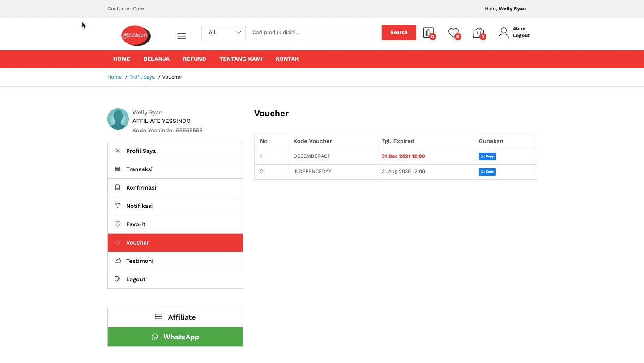The image size is (644, 363).
Task: Open the shopping cart icon
Action: coord(478,33)
